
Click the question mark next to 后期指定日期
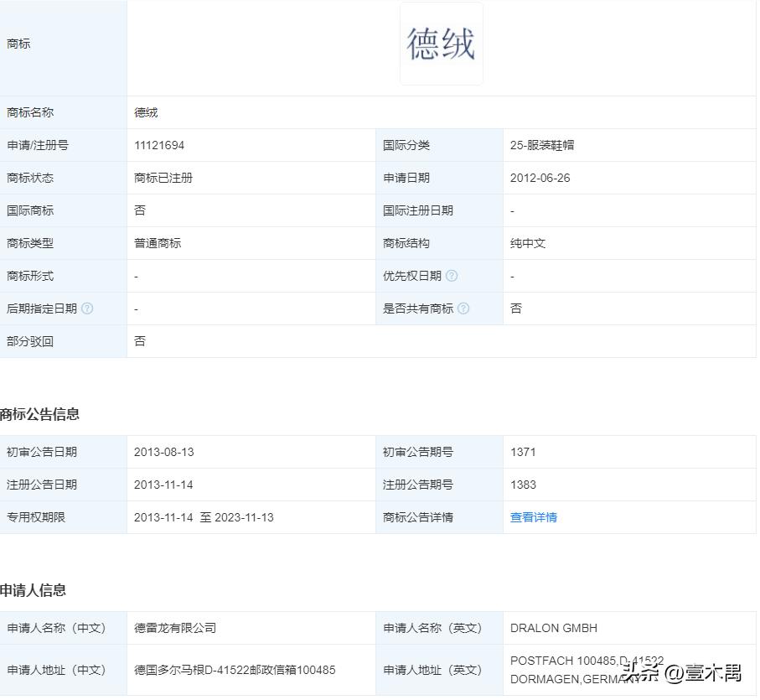[89, 309]
